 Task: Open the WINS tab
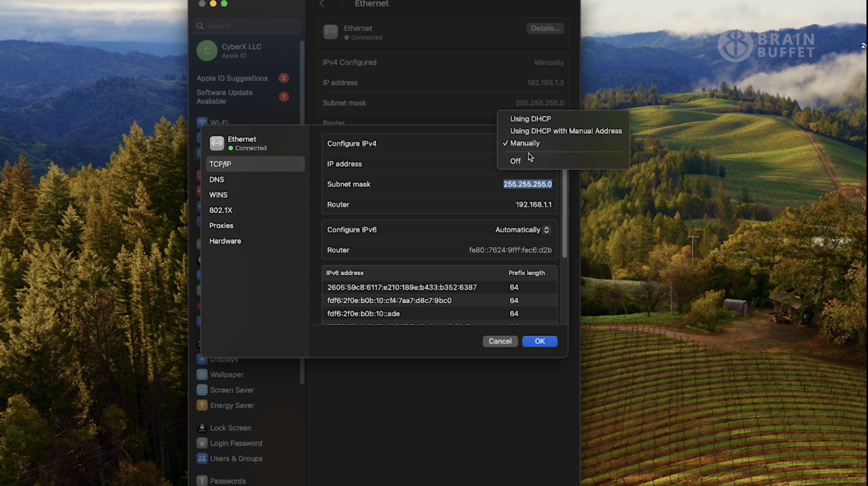coord(218,195)
